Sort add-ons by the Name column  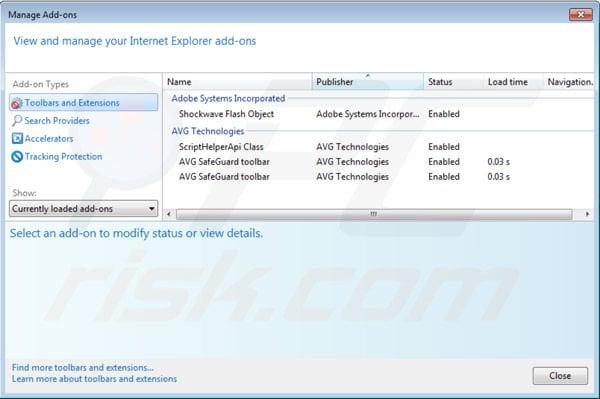click(238, 81)
